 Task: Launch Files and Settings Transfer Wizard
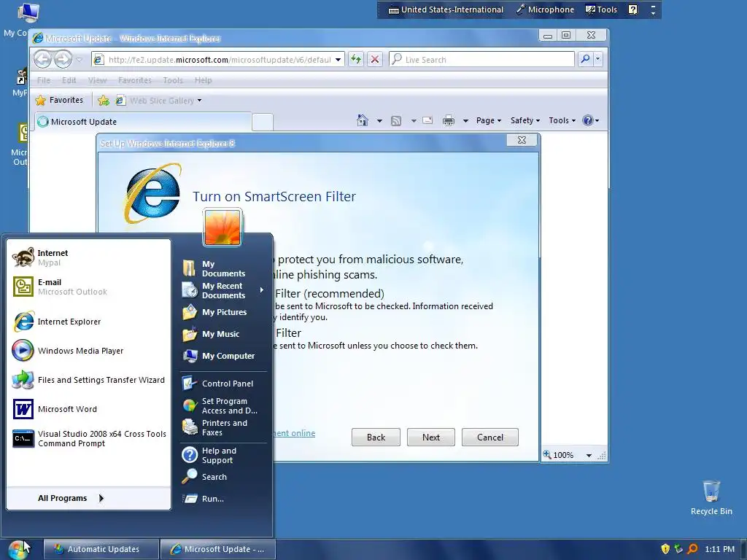(88, 379)
